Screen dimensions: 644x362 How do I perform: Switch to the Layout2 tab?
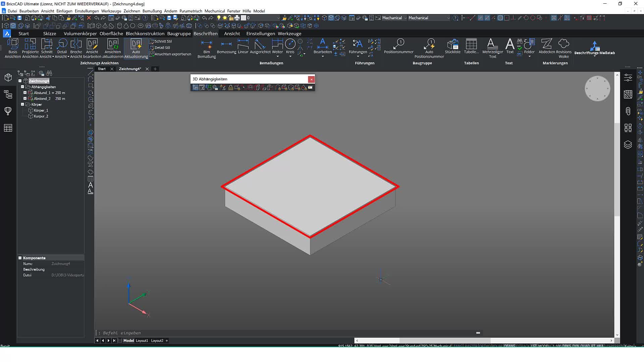[x=157, y=341]
